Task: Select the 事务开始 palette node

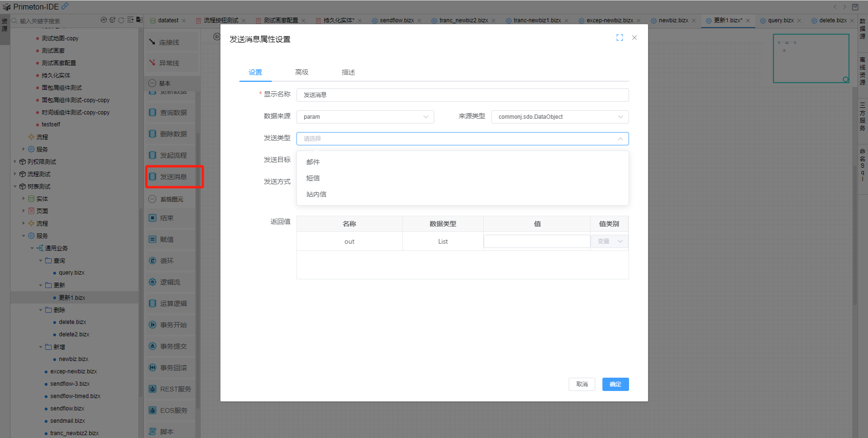Action: tap(173, 325)
